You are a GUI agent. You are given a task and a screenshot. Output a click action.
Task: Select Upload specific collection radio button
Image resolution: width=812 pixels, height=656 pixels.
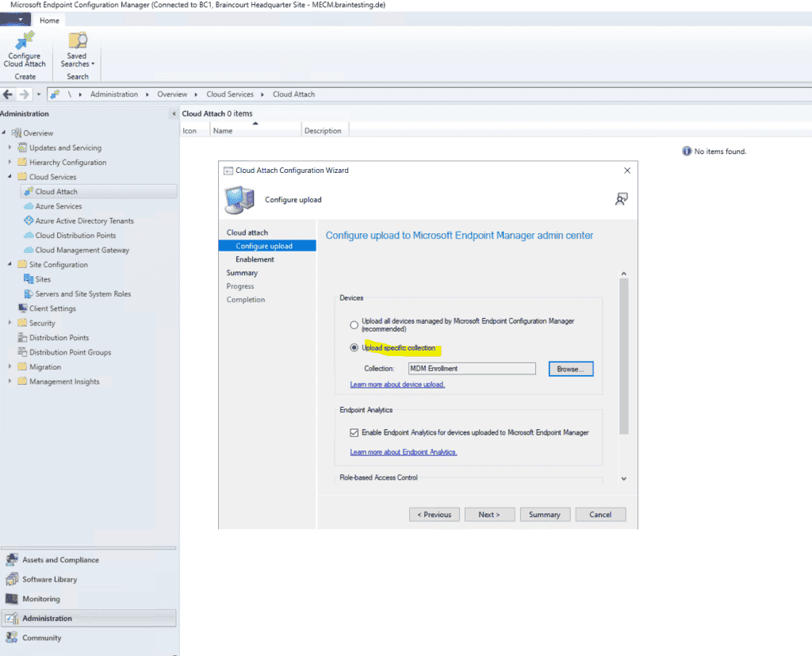[x=354, y=347]
